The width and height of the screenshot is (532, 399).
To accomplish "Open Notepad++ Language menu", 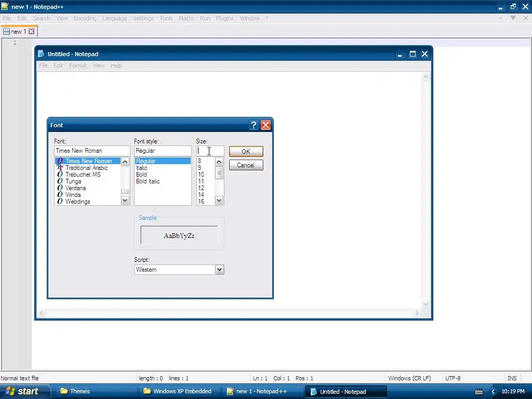I will pyautogui.click(x=114, y=18).
